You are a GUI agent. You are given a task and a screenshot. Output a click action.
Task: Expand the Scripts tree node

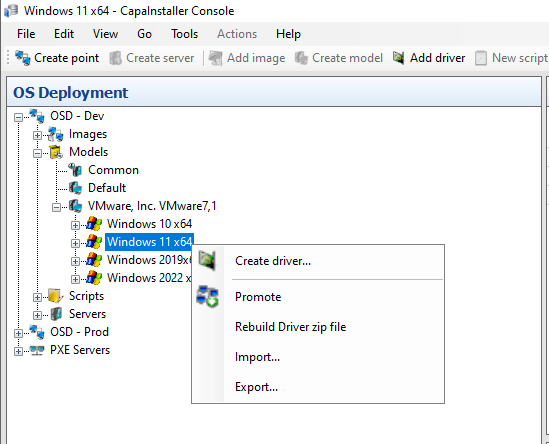tap(37, 297)
